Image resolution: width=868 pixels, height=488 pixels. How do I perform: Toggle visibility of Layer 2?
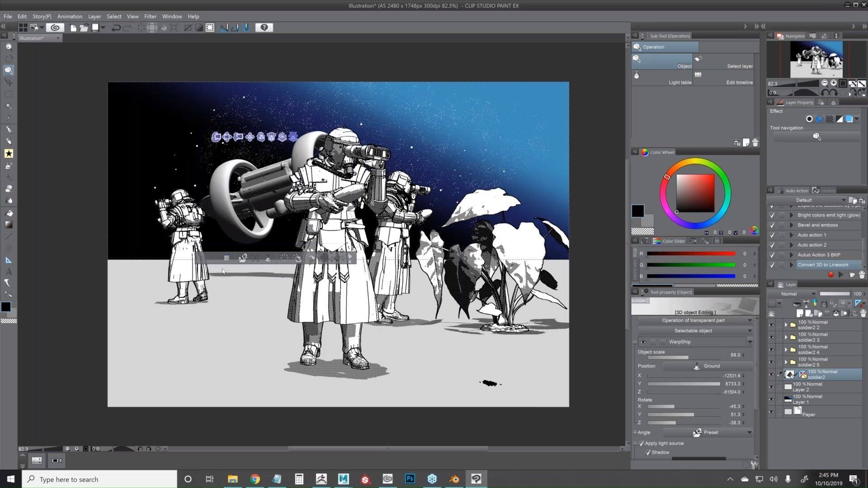point(771,387)
